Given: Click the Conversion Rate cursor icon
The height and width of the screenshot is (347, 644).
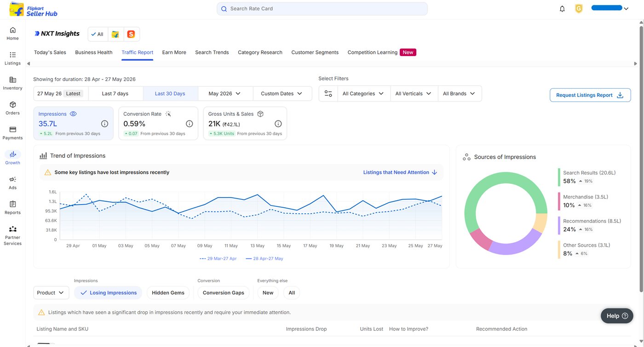Looking at the screenshot, I should click(168, 114).
